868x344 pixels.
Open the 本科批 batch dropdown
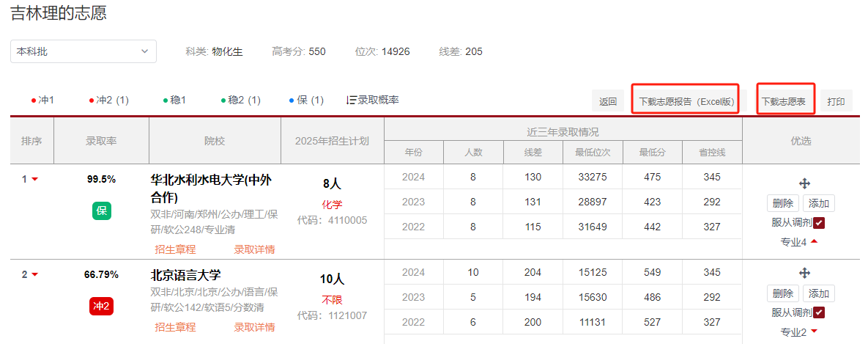coord(83,51)
